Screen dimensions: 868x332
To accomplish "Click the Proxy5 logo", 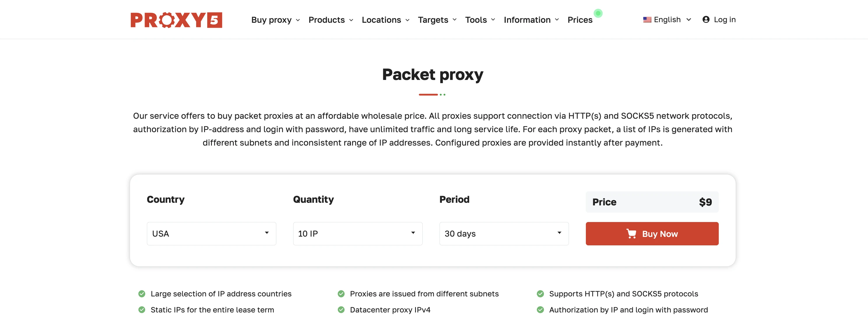I will tap(176, 20).
